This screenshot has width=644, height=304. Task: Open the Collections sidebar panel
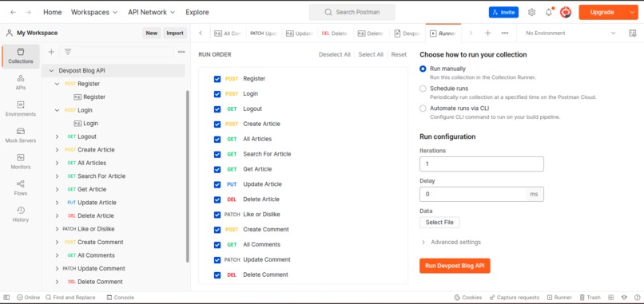point(21,56)
